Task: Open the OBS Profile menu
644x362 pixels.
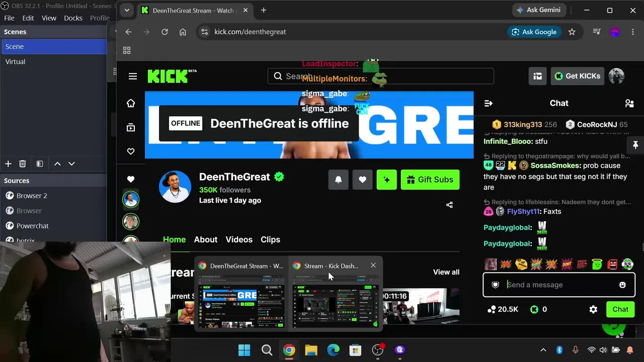Action: 100,18
